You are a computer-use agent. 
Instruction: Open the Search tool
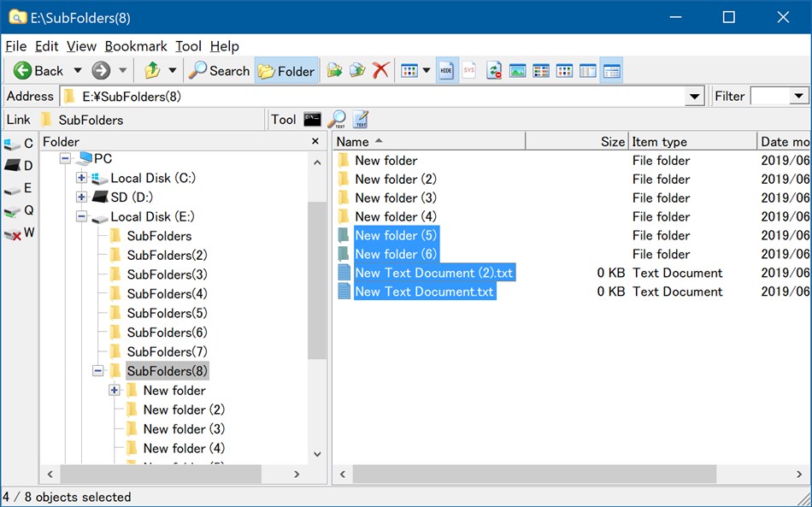point(219,70)
